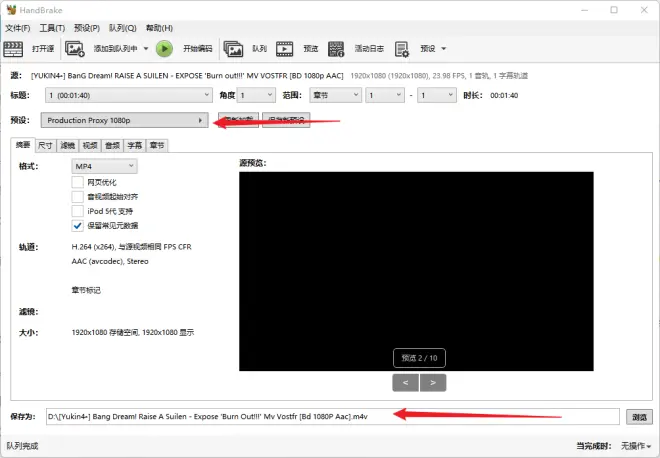This screenshot has height=458, width=660.
Task: Click the 1920x1080 存储空间 size text
Action: coord(133,333)
